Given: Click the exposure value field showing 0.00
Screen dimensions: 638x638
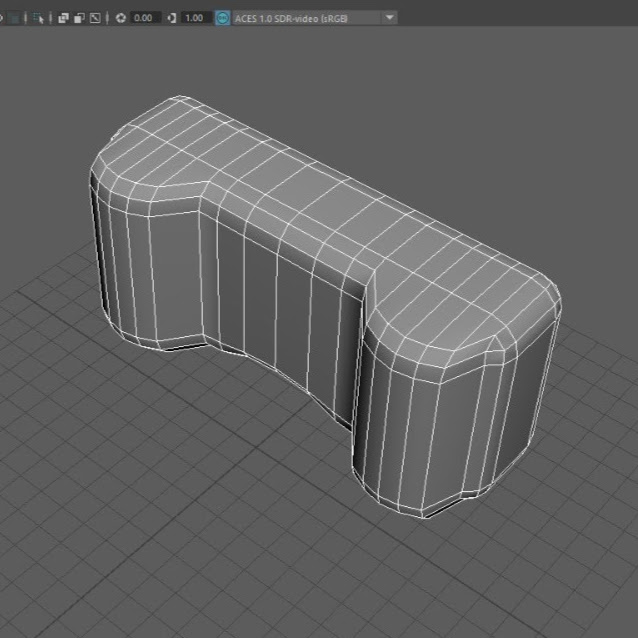Looking at the screenshot, I should click(146, 18).
